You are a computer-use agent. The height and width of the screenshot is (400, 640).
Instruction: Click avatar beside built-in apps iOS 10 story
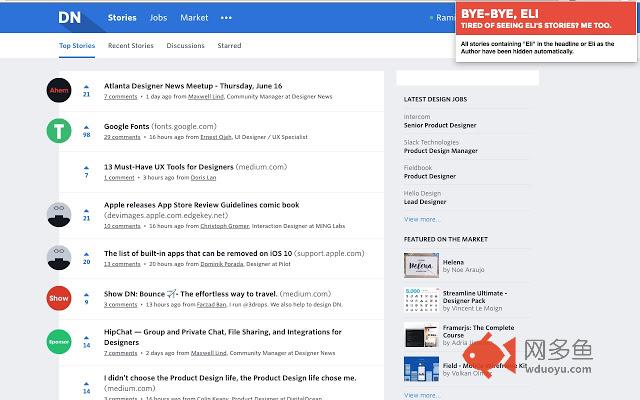[x=59, y=258]
